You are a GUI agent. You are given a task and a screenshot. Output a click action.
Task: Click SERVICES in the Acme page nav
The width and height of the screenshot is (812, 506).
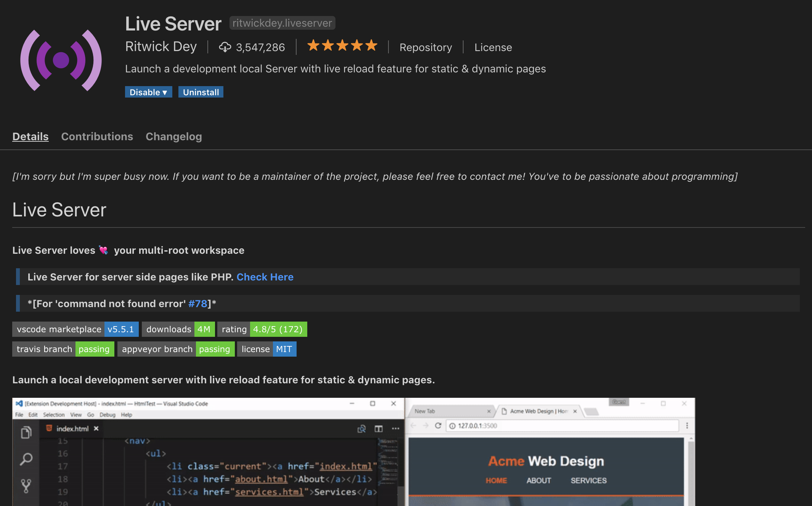point(589,480)
